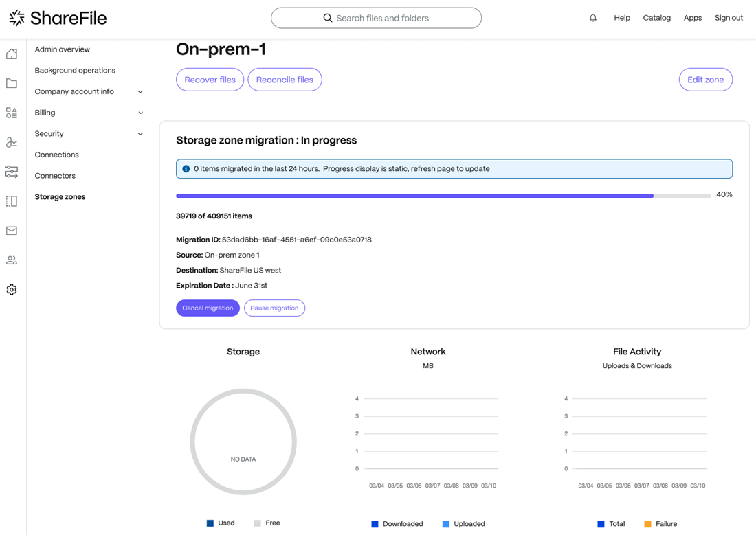This screenshot has width=756, height=535.
Task: Click the '39719 of 409151 items' text
Action: click(214, 216)
